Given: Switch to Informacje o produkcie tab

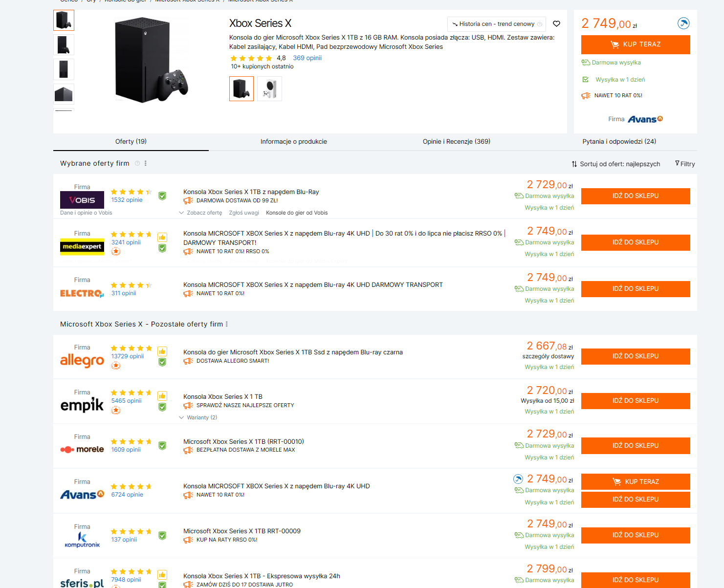Looking at the screenshot, I should (x=293, y=141).
